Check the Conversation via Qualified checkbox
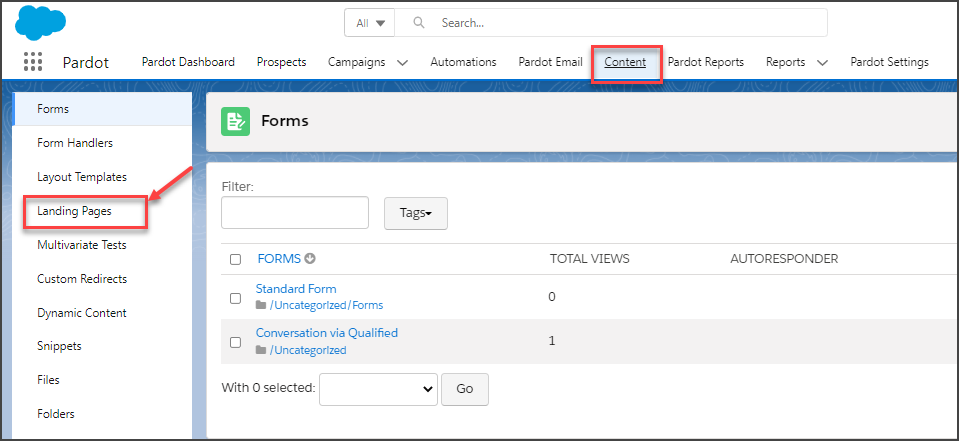The height and width of the screenshot is (441, 959). point(235,342)
